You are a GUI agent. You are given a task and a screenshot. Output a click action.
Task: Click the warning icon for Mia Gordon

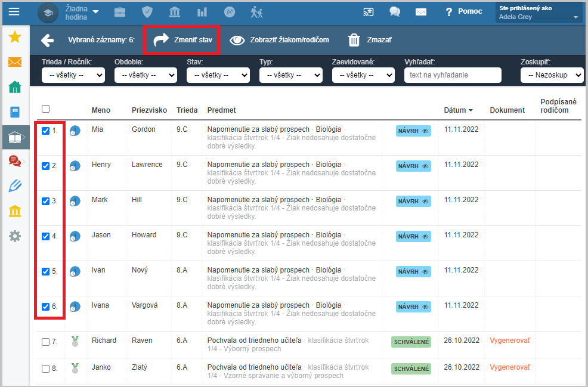(x=75, y=131)
